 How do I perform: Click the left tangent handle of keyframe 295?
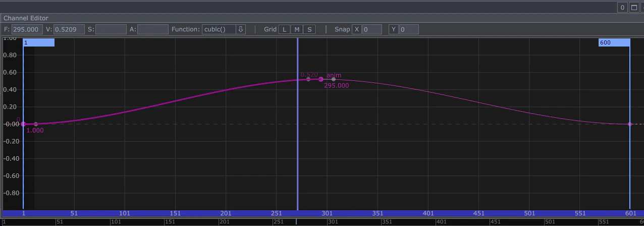pos(308,79)
